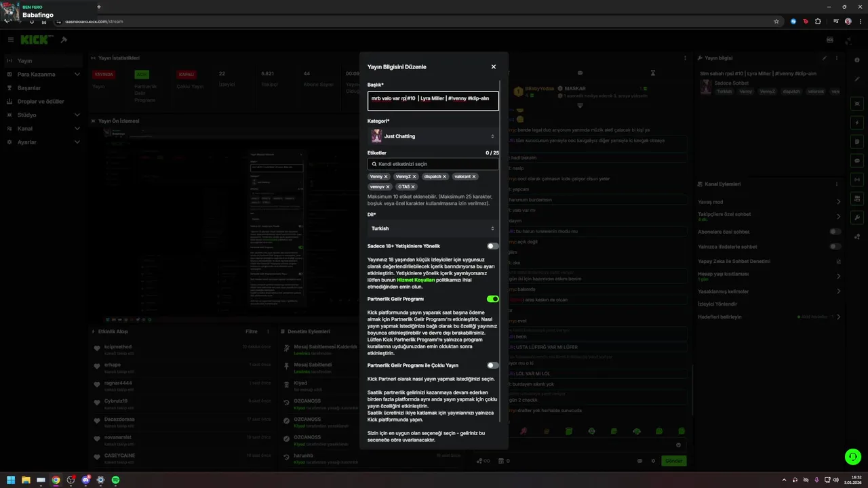Expand the Ayarlar sidebar section

tap(43, 142)
